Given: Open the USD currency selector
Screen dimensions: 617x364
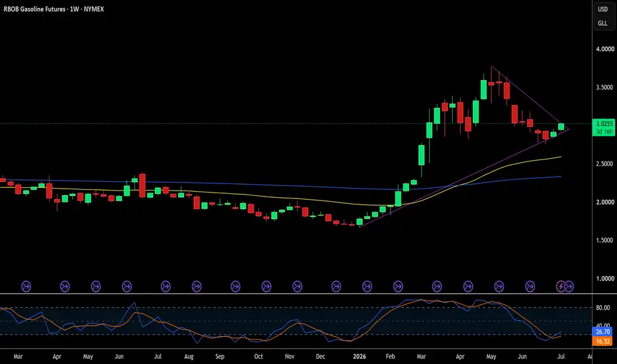Looking at the screenshot, I should coord(603,9).
